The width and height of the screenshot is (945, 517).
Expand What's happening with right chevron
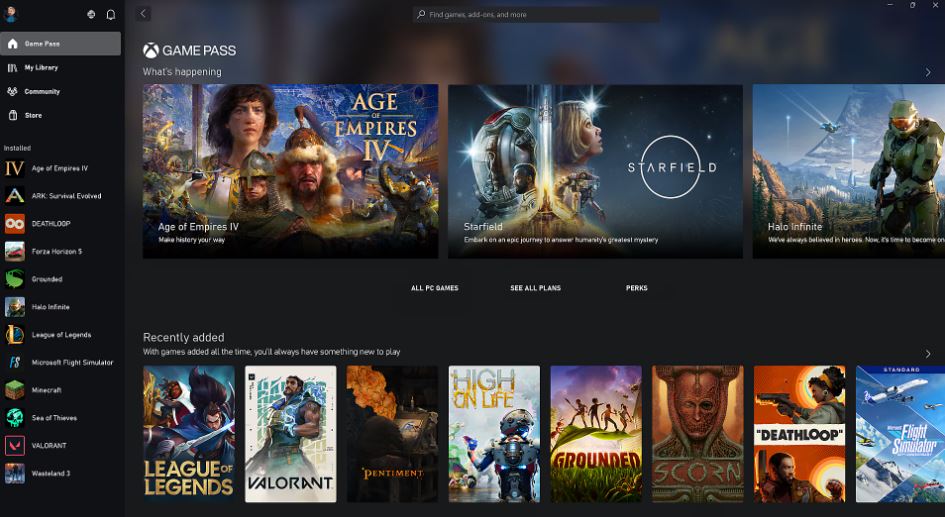click(x=928, y=72)
